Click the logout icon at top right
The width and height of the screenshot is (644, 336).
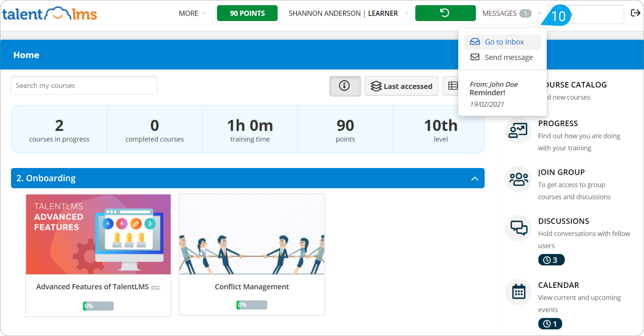(635, 13)
